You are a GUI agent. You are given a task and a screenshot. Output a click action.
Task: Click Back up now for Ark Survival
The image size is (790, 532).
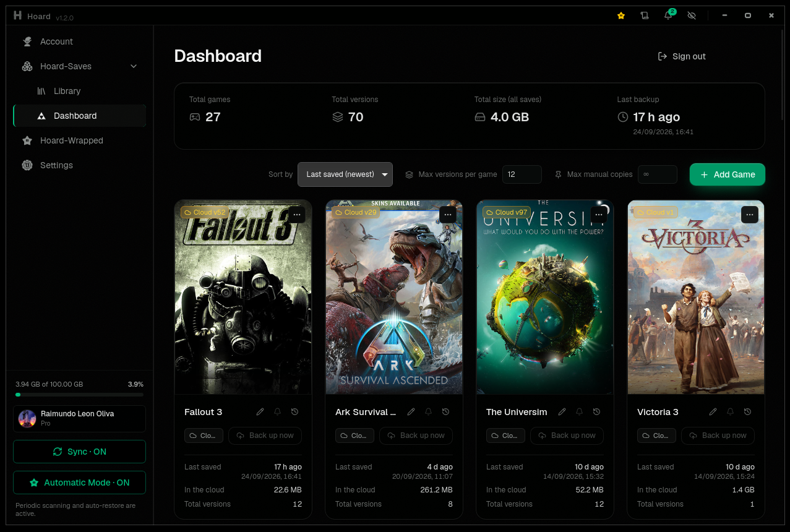tap(416, 435)
